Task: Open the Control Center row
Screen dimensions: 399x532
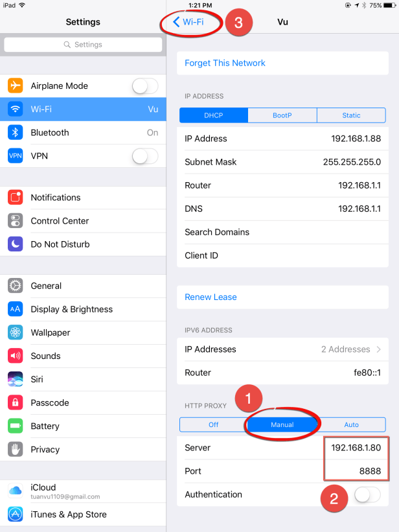Action: 83,221
